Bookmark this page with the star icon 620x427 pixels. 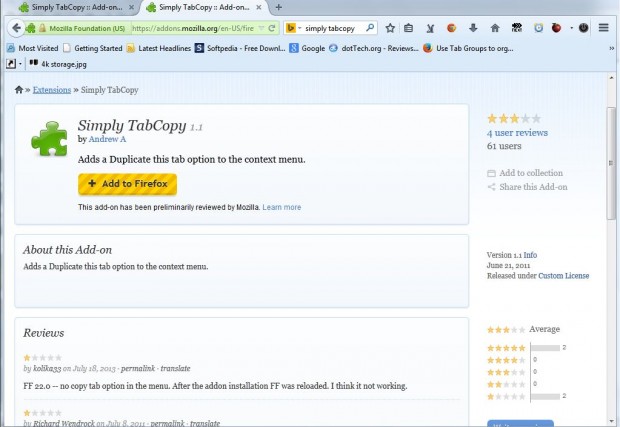pos(390,28)
